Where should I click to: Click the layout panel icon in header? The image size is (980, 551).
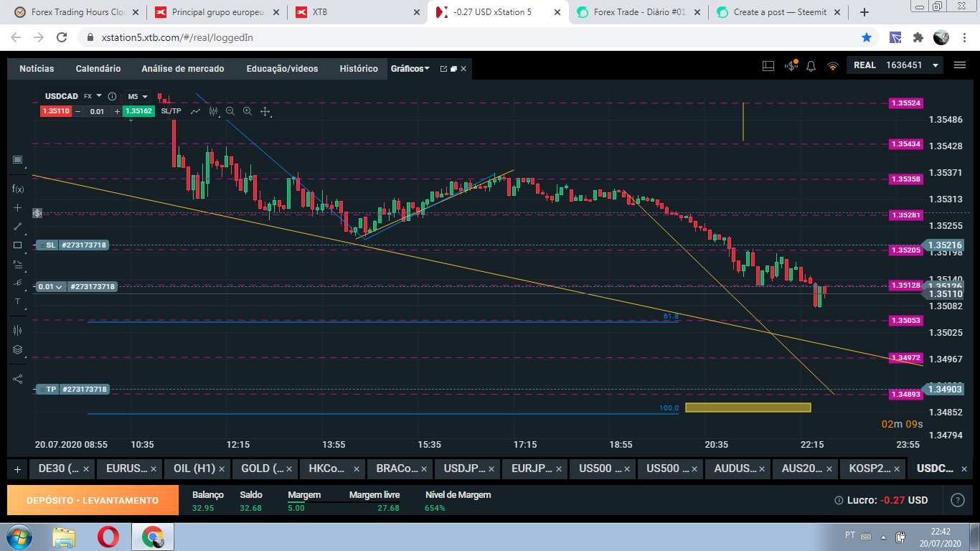[768, 66]
